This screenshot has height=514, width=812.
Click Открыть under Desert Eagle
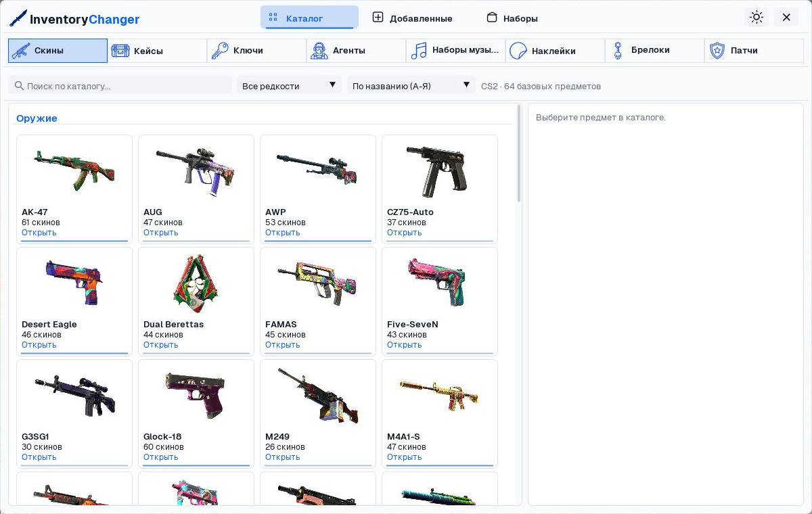[39, 345]
